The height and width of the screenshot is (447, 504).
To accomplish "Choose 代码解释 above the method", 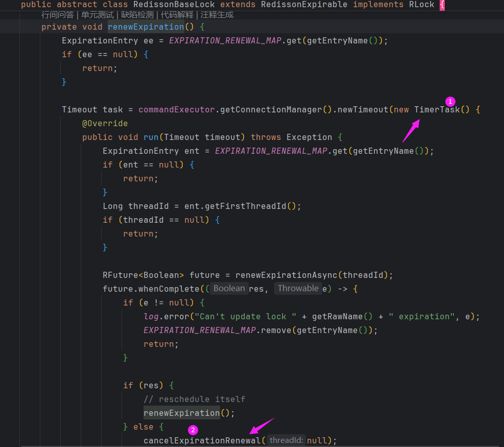I will (x=177, y=15).
